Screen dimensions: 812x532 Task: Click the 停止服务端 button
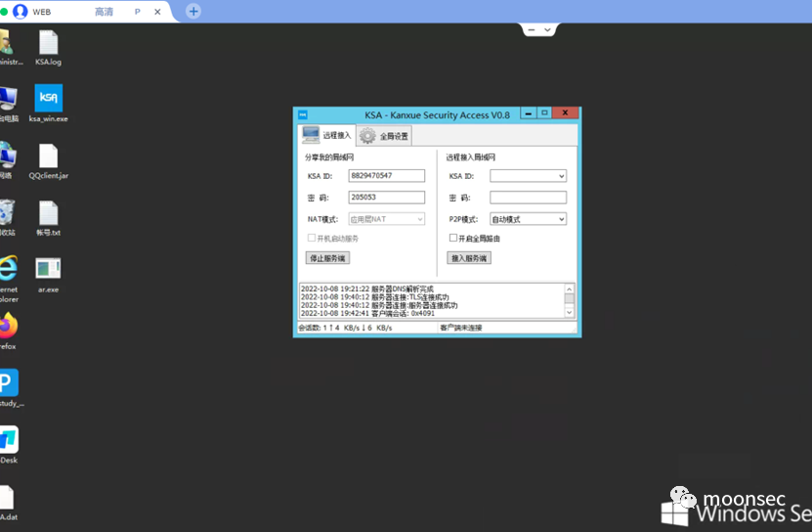tap(327, 258)
